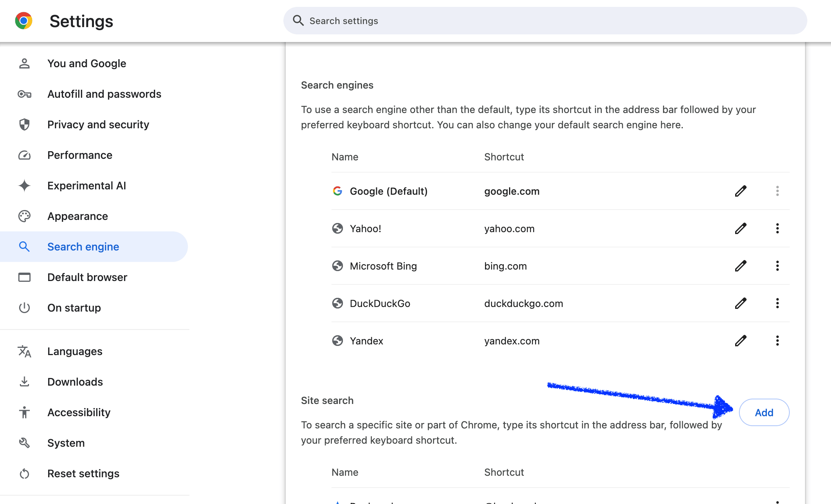Click the shield icon for Privacy and security
Screen dimensions: 831x504
point(24,124)
